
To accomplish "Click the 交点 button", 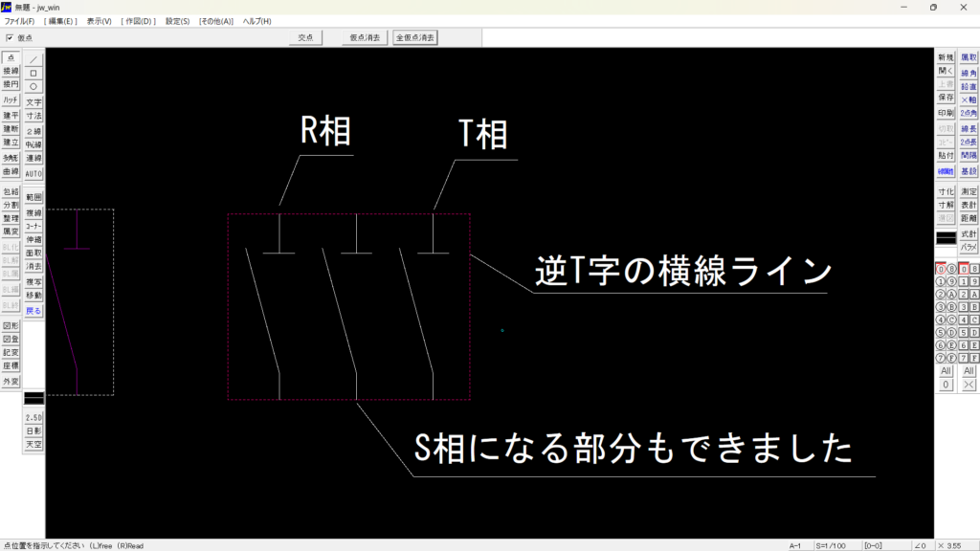I will 305,37.
